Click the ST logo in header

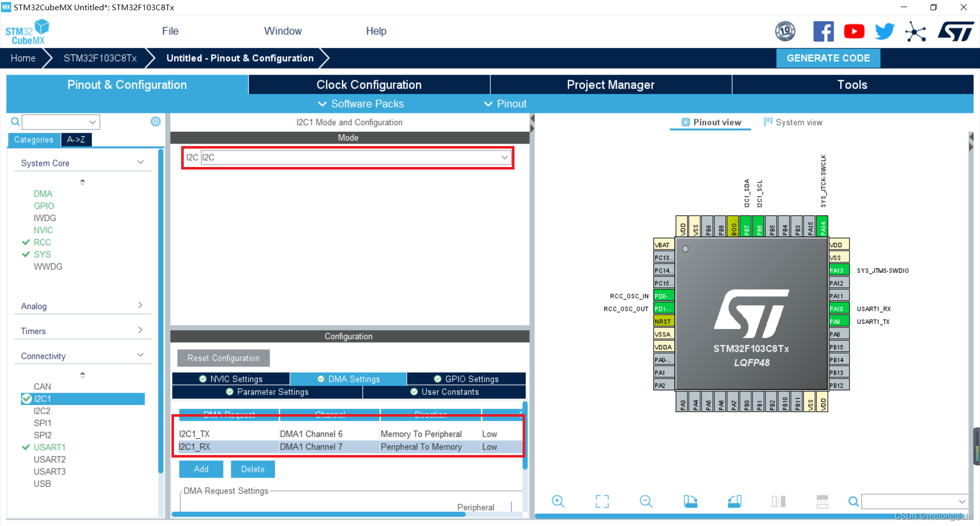click(956, 31)
